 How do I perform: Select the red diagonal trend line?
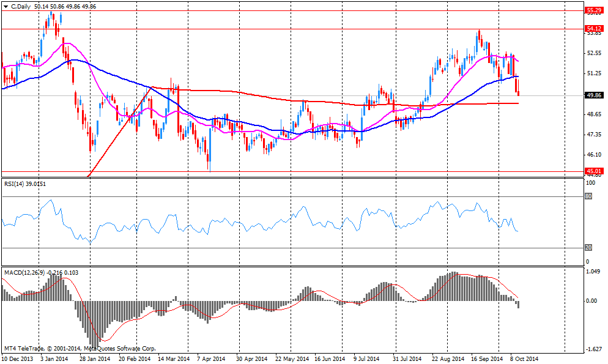pos(120,132)
